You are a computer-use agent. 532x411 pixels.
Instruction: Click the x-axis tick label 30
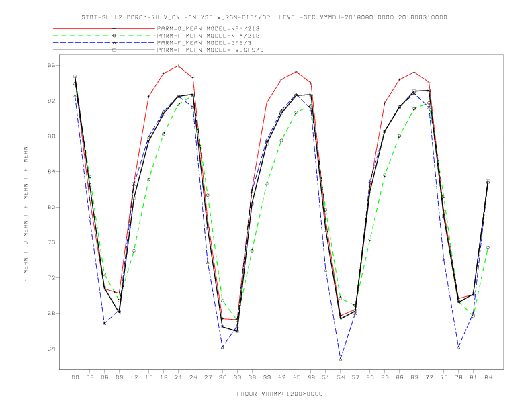222,377
